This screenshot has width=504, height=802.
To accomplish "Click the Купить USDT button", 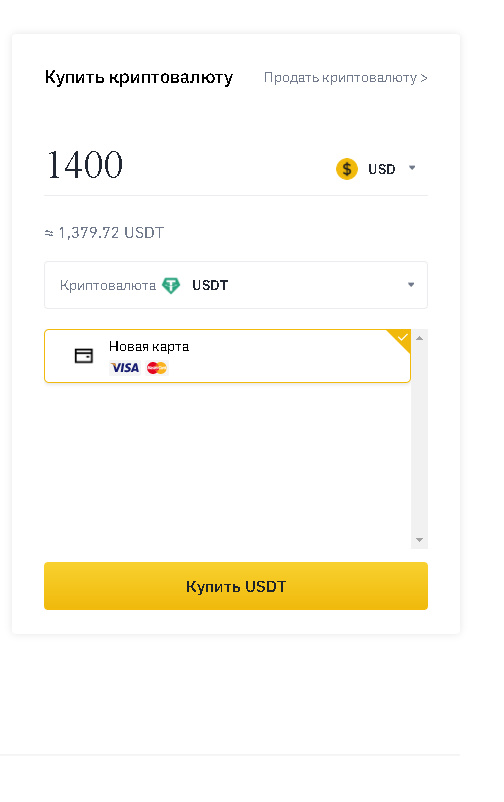I will pos(236,586).
